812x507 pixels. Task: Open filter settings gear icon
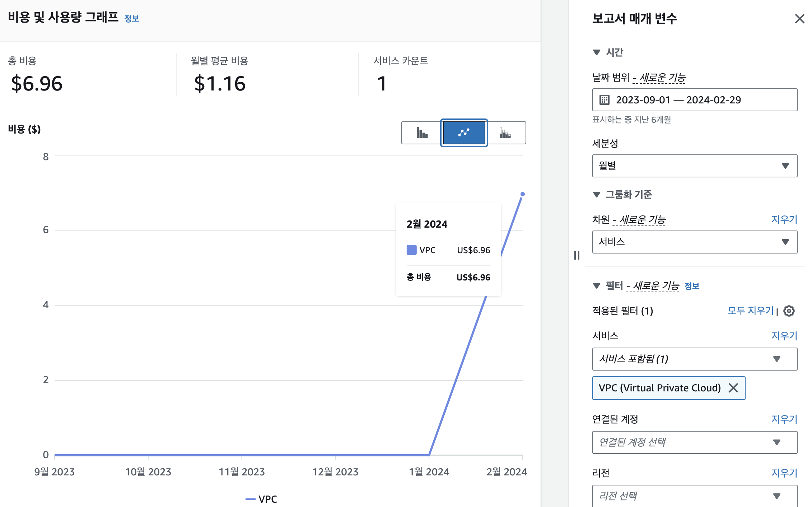pyautogui.click(x=789, y=311)
